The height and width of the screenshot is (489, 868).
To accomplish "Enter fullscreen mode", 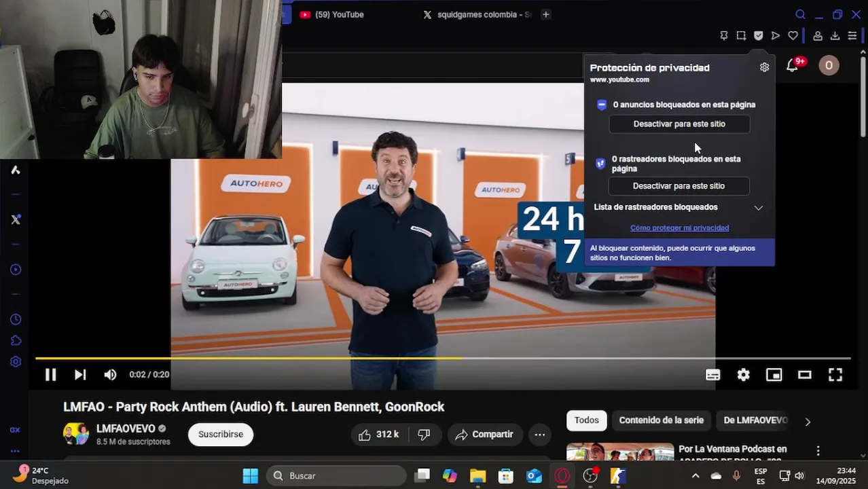I will click(835, 375).
